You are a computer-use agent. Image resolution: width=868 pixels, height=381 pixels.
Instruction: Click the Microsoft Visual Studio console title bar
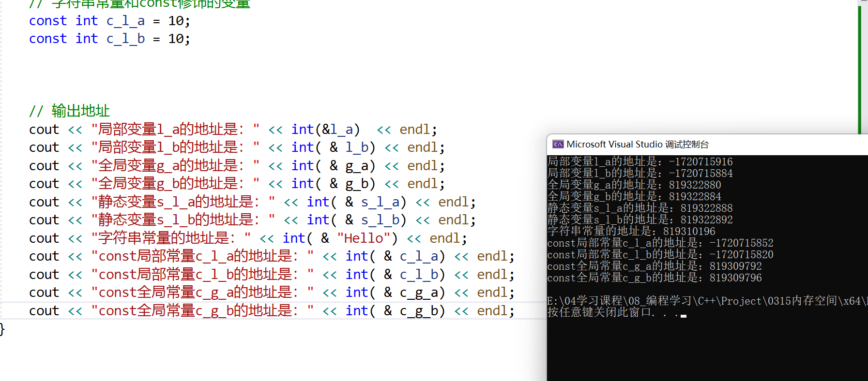[702, 145]
